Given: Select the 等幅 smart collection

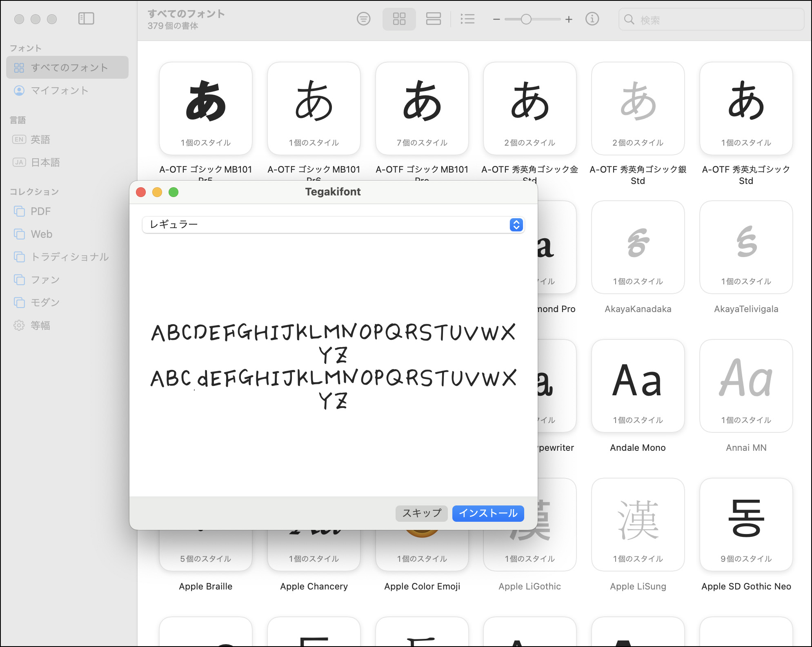Looking at the screenshot, I should point(40,326).
